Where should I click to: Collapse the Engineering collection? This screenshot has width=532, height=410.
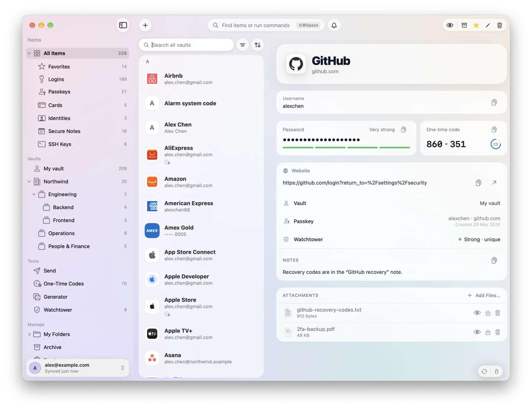tap(34, 194)
